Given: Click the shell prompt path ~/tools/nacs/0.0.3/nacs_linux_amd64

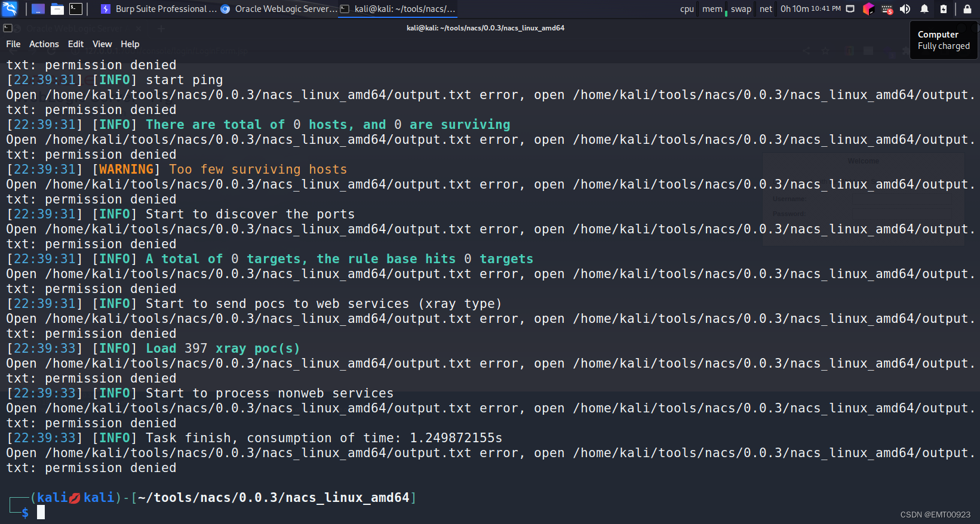Looking at the screenshot, I should 274,498.
